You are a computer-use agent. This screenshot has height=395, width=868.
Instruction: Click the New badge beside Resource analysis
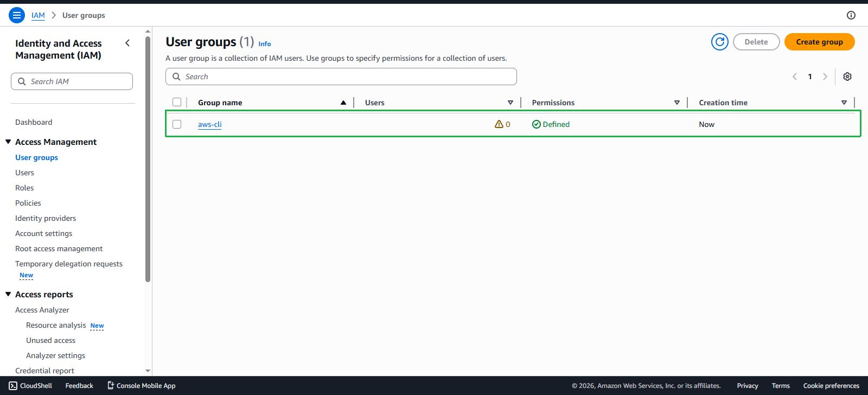pyautogui.click(x=97, y=326)
